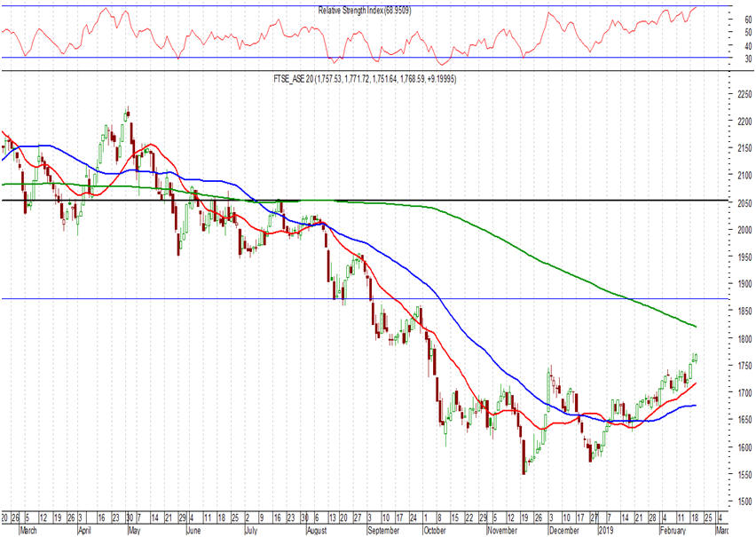
Task: Select the 1500 price axis label
Action: click(744, 501)
